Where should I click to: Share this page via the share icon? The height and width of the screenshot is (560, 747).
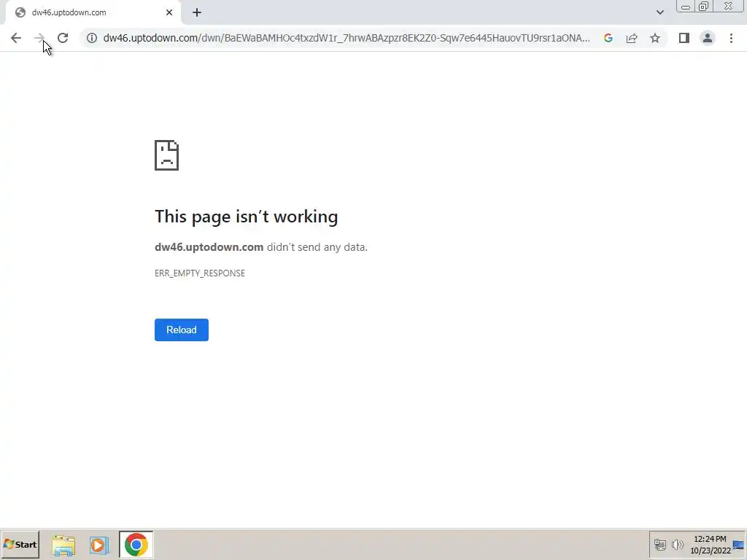(632, 38)
